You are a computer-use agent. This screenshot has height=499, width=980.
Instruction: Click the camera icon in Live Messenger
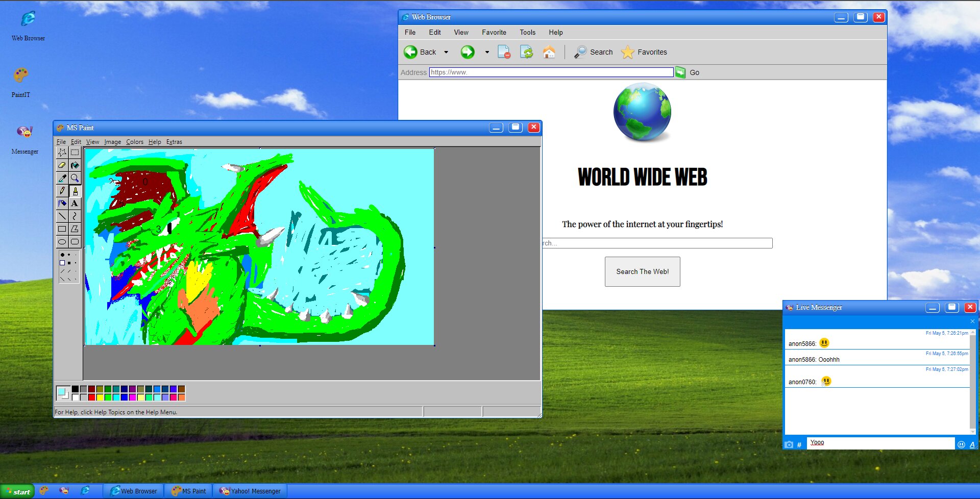[789, 444]
